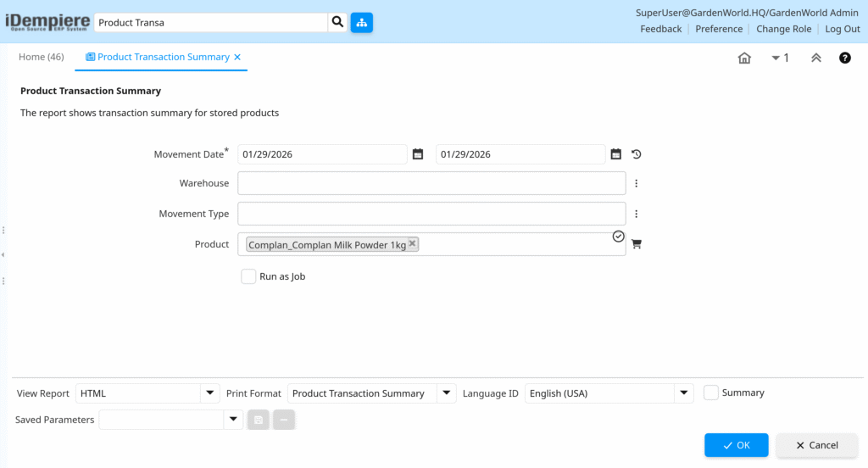The width and height of the screenshot is (868, 468).
Task: Click the Warehouse input field
Action: [x=431, y=183]
